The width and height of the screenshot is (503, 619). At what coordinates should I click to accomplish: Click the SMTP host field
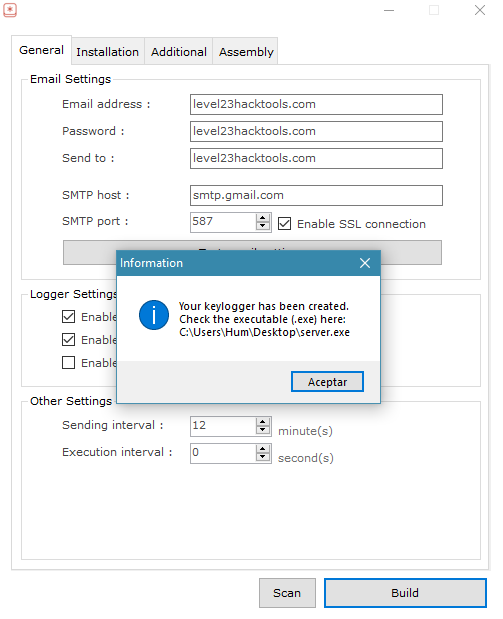316,195
